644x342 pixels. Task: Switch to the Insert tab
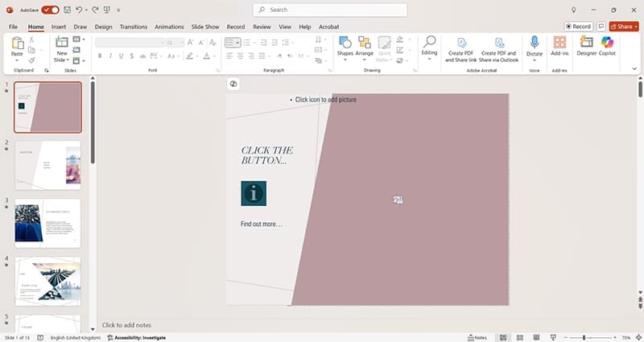point(59,27)
